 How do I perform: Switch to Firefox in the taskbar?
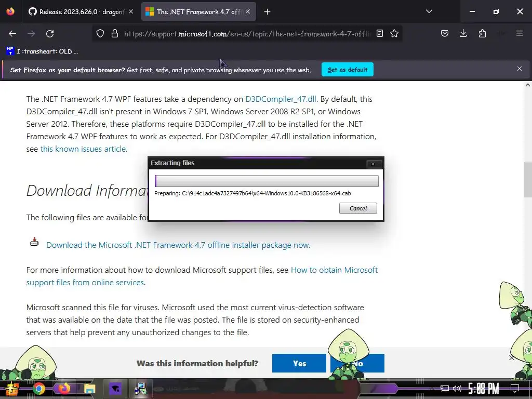point(64,389)
